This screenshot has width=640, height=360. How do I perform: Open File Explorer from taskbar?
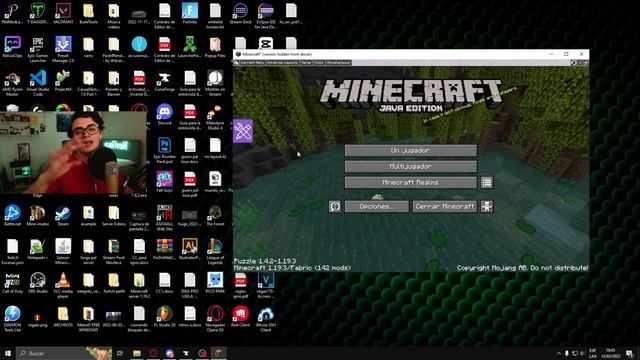click(x=136, y=353)
